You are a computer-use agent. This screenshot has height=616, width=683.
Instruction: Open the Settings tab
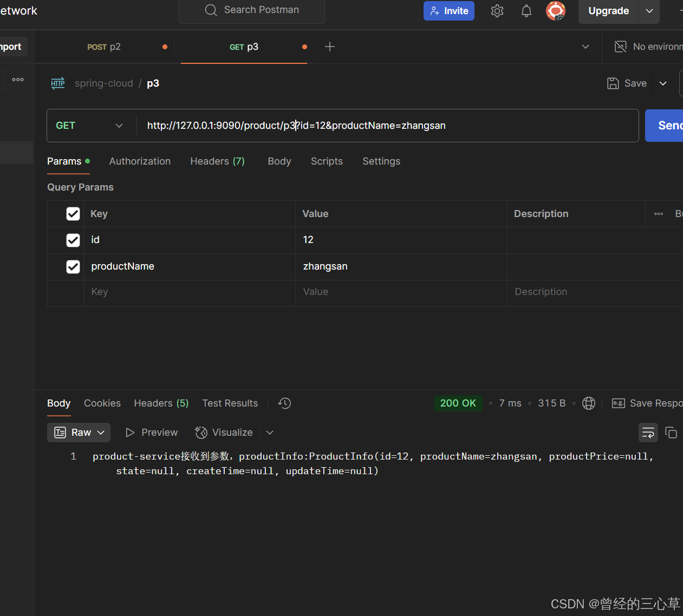[x=381, y=161]
